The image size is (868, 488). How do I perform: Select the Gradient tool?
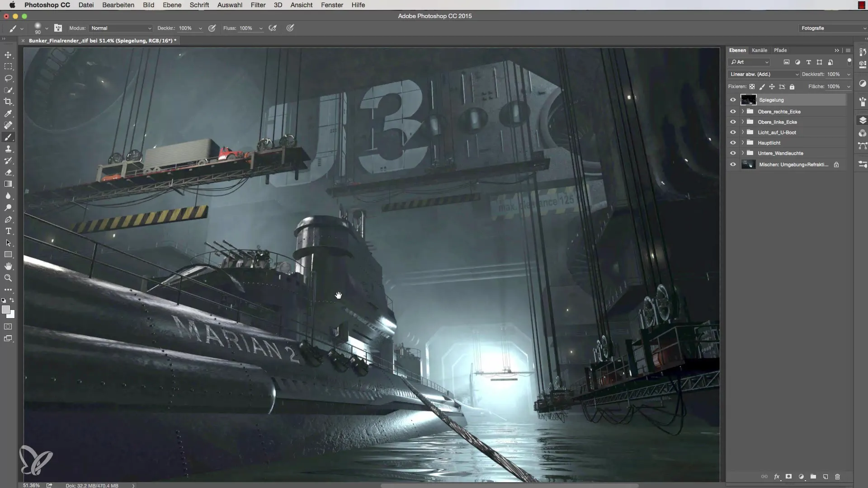[x=8, y=184]
